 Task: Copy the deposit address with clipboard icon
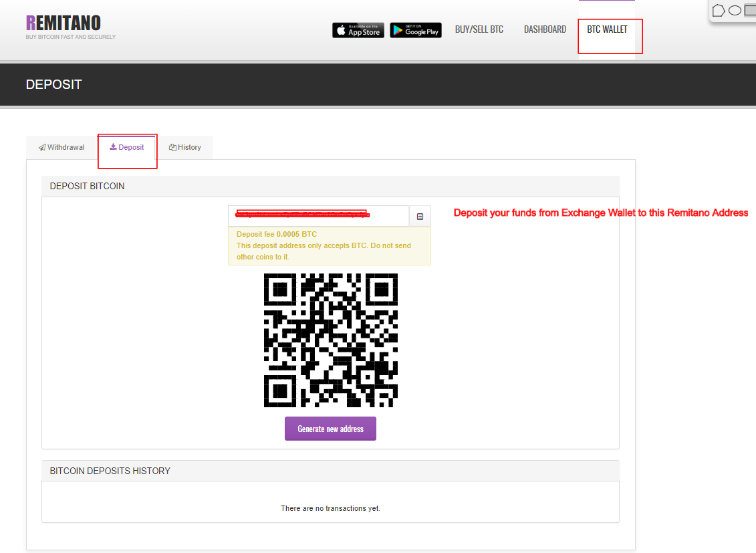[420, 217]
